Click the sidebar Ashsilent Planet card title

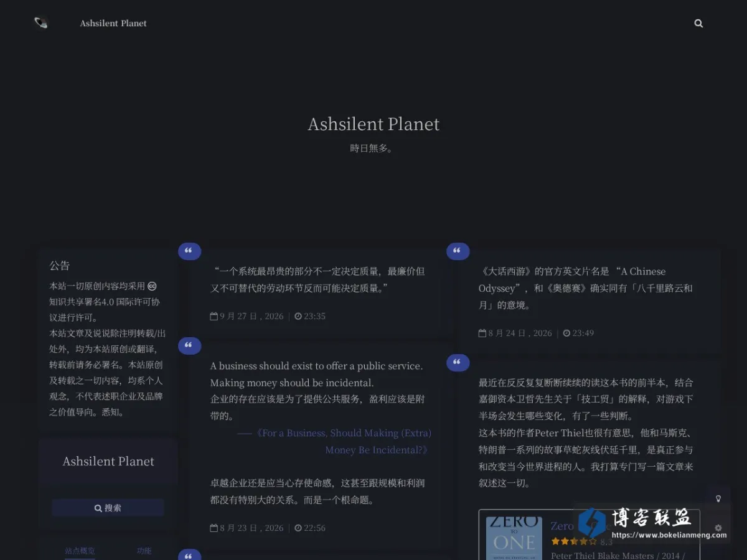click(108, 461)
